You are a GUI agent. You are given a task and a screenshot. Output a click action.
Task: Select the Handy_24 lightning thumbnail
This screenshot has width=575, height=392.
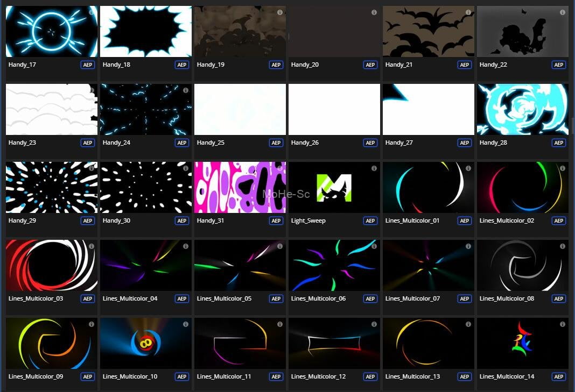pos(146,109)
